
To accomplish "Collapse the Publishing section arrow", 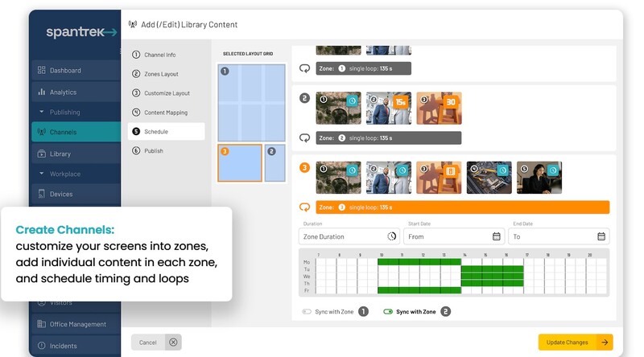I will [x=41, y=113].
